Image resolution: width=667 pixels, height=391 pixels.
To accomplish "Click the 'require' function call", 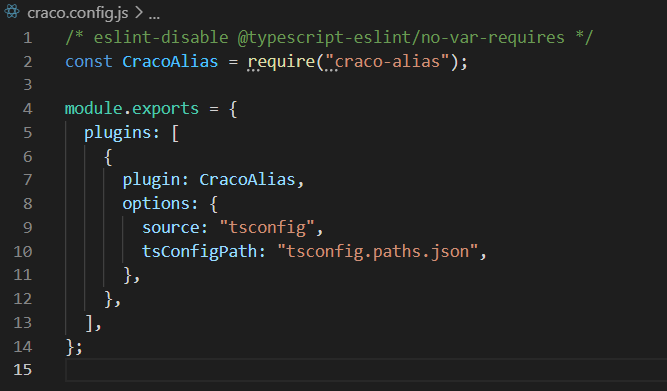I will [282, 63].
